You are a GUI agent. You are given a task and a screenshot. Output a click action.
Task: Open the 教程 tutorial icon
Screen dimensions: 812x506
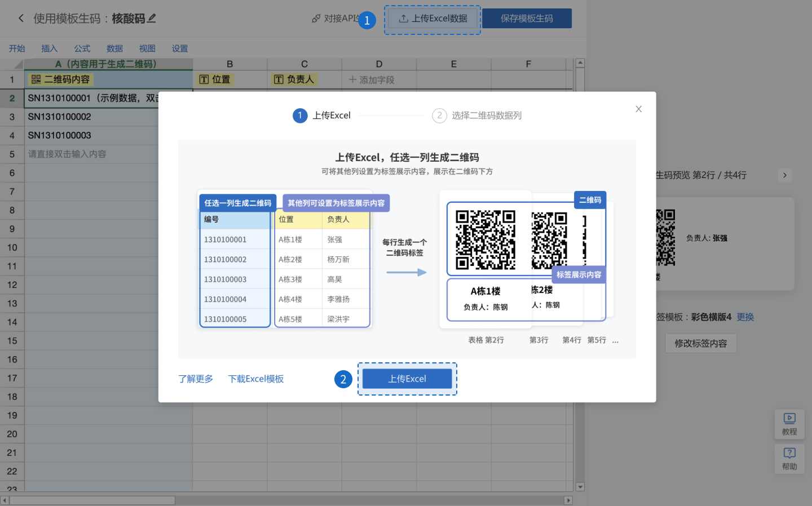(789, 424)
